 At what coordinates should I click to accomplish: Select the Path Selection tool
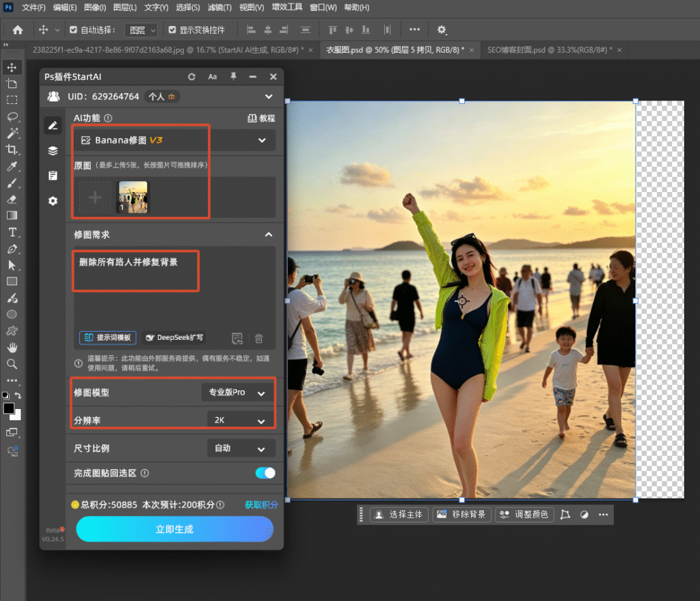click(x=12, y=265)
